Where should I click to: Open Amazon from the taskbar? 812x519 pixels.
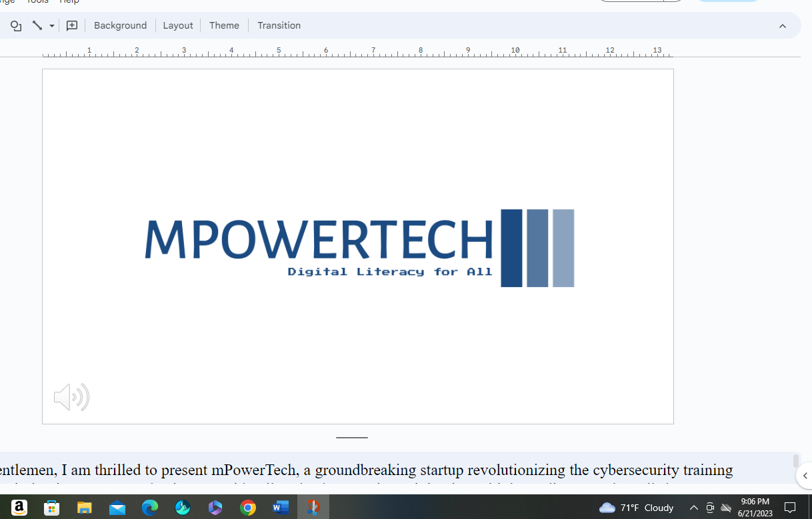click(19, 508)
